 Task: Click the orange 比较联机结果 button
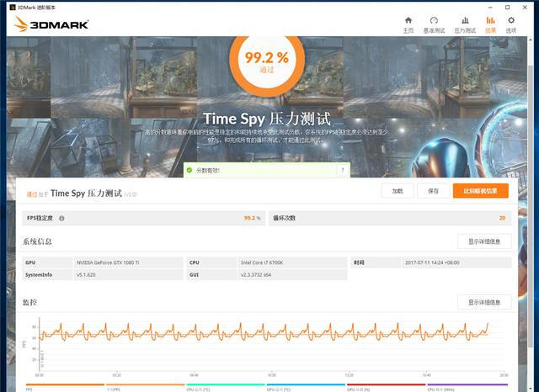[481, 191]
